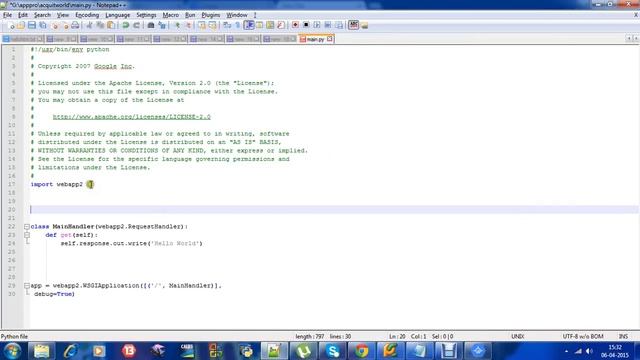Undo the last edit with the green arrow

click(x=126, y=25)
